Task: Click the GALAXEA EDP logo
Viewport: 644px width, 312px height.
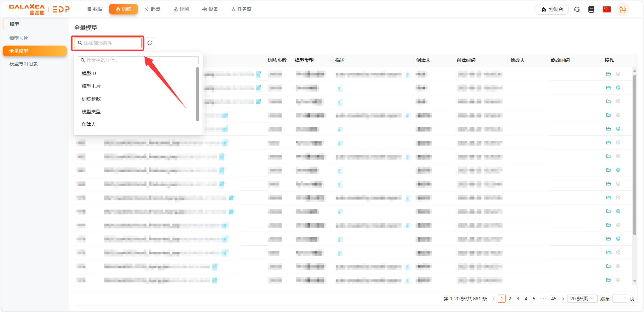Action: click(39, 9)
